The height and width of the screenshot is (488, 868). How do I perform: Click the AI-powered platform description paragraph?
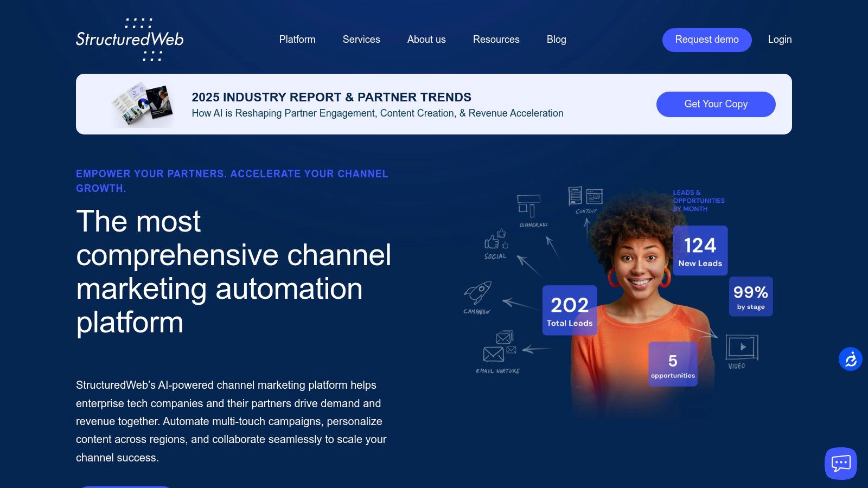(231, 421)
